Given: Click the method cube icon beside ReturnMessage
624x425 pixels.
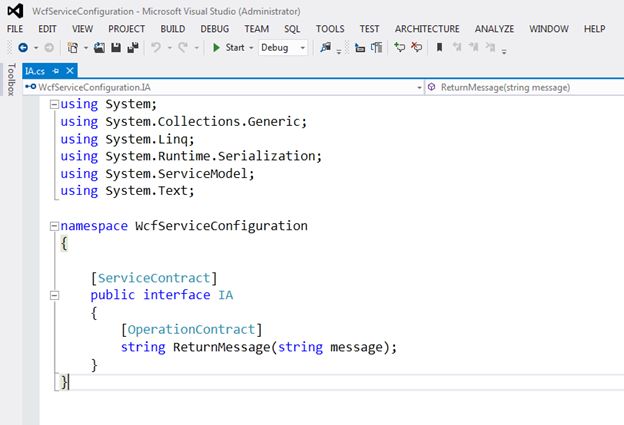Looking at the screenshot, I should tap(431, 87).
